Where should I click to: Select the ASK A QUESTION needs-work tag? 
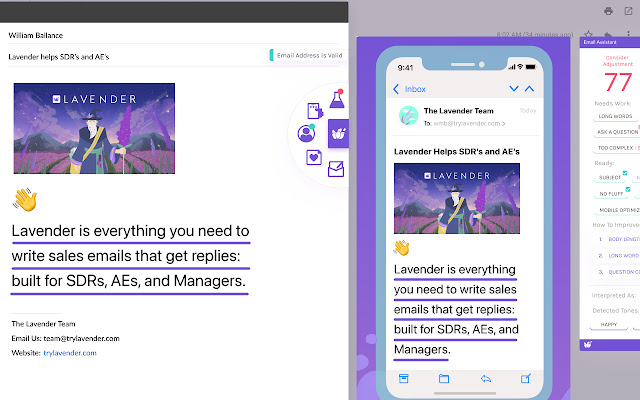click(x=617, y=132)
